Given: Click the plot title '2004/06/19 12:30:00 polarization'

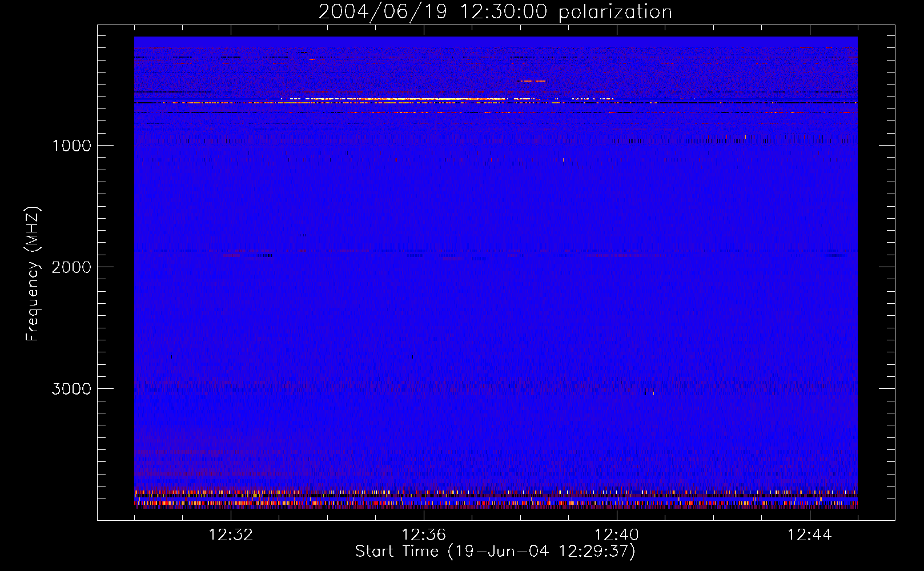Looking at the screenshot, I should point(495,12).
